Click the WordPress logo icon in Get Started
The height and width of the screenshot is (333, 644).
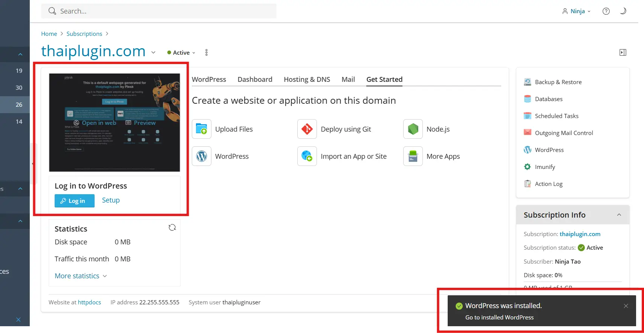[202, 156]
